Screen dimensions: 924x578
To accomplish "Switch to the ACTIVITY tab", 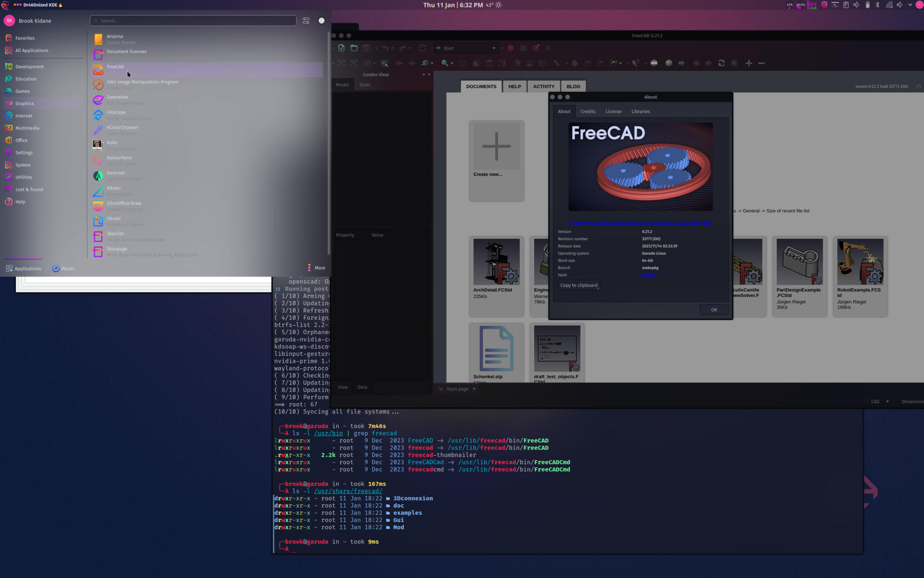I will (x=543, y=87).
